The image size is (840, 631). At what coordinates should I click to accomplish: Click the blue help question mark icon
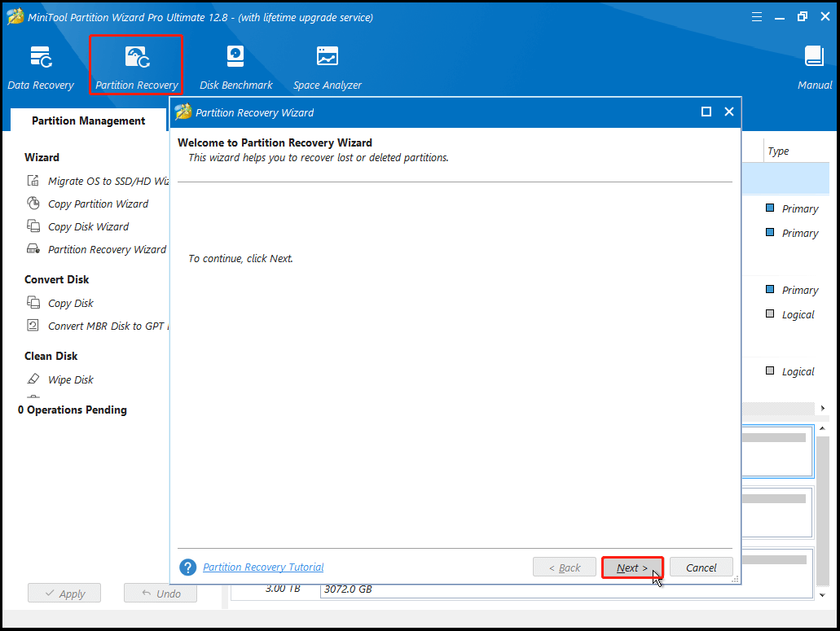[188, 567]
